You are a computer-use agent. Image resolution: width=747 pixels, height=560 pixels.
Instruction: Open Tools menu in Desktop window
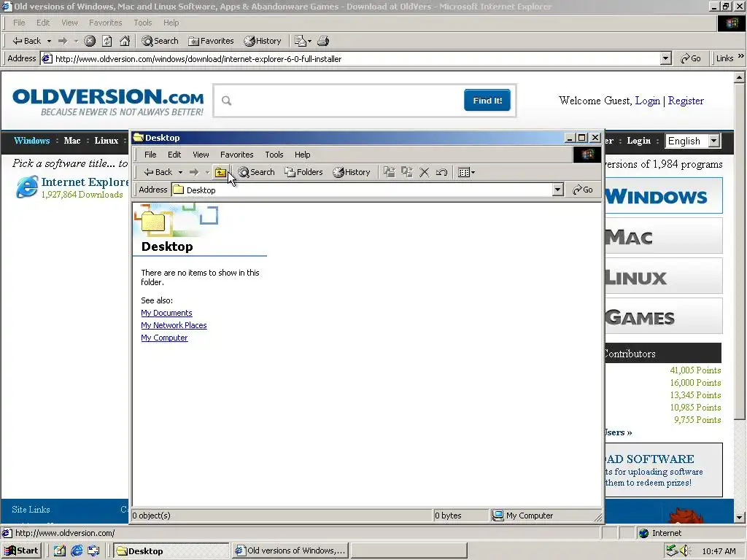coord(274,155)
